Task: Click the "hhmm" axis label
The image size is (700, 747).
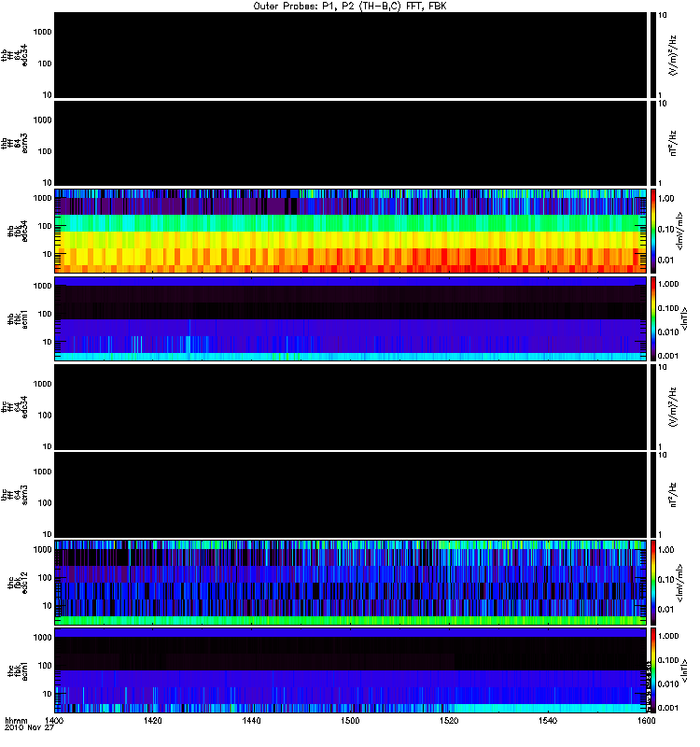Action: pos(16,721)
